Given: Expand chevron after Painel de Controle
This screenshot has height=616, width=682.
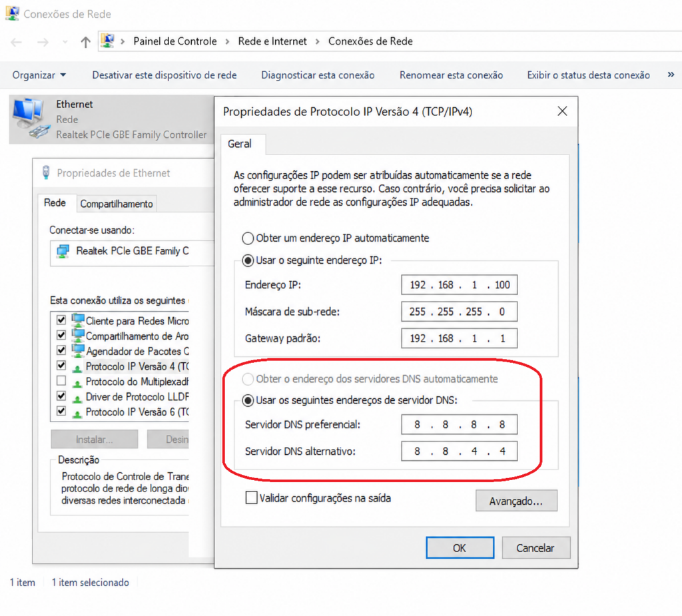Looking at the screenshot, I should click(x=228, y=41).
